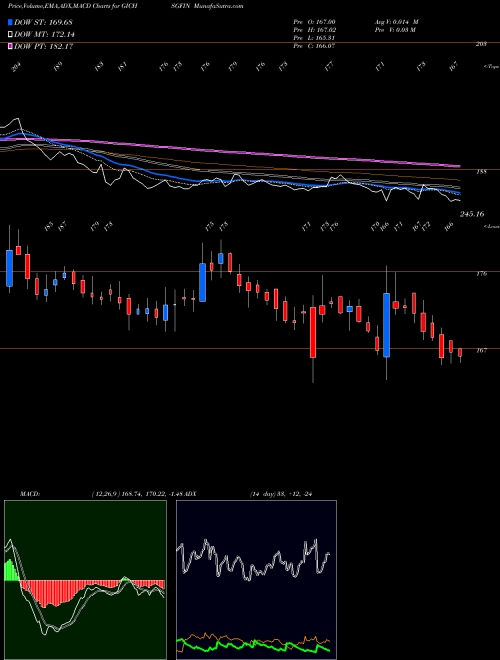Click the 167 price axis label beside the candles
Image resolution: width=500 pixels, height=660 pixels.
click(482, 350)
